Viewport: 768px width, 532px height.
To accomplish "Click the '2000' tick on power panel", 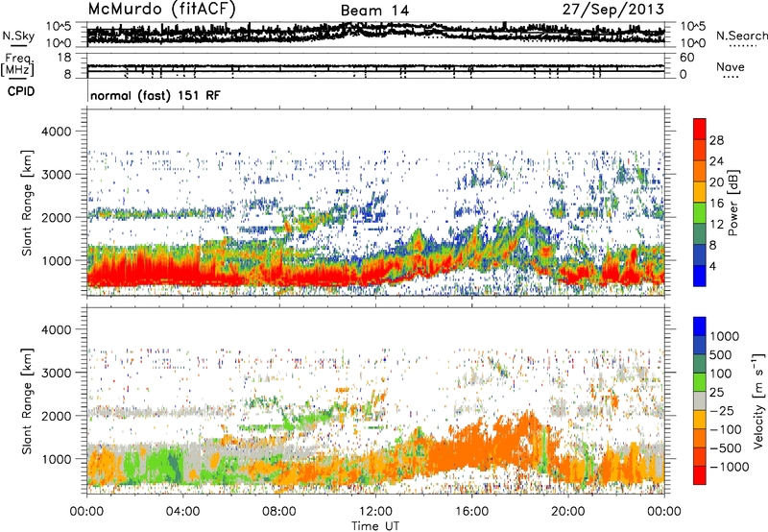I will coord(56,217).
